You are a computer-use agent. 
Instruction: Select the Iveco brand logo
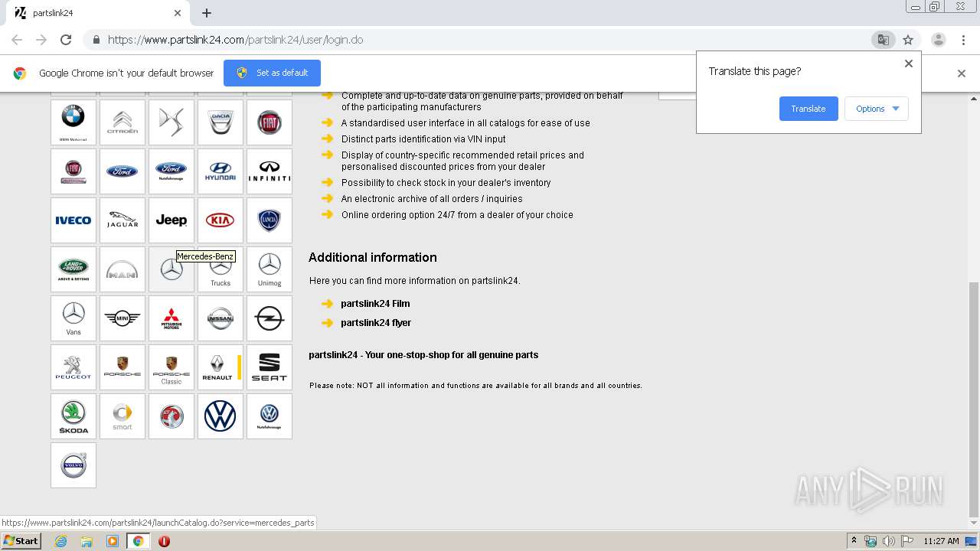click(x=73, y=220)
